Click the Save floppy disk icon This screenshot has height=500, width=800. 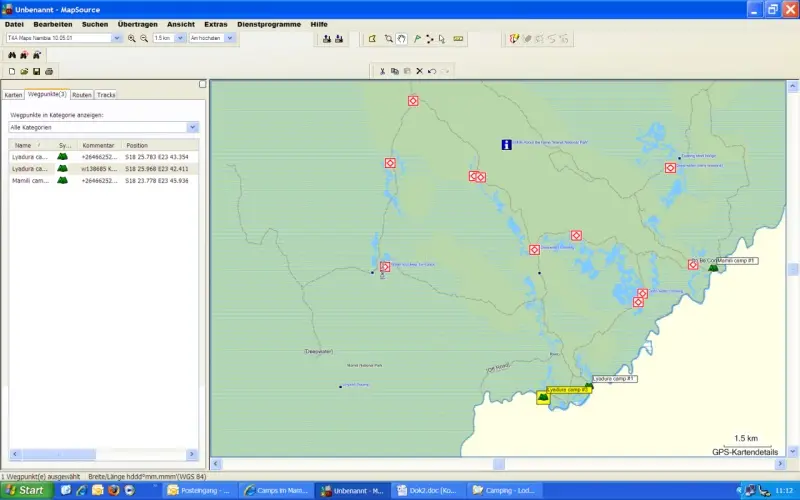(x=36, y=71)
